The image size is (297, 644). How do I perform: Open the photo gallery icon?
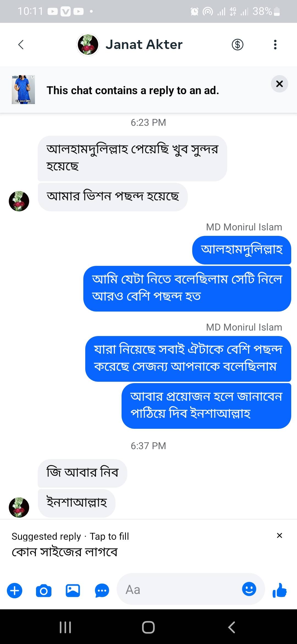point(73,591)
